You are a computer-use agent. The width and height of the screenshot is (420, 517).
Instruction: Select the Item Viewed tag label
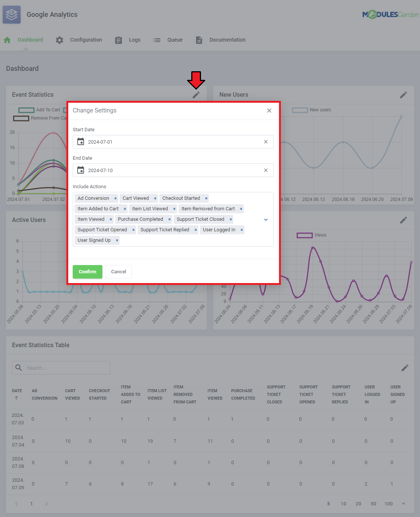pyautogui.click(x=91, y=219)
